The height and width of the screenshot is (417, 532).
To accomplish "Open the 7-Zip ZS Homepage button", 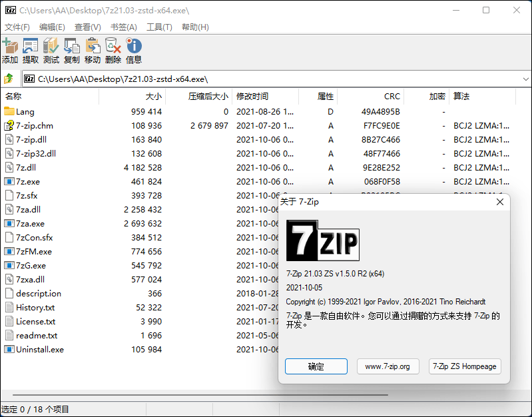I will coord(465,366).
